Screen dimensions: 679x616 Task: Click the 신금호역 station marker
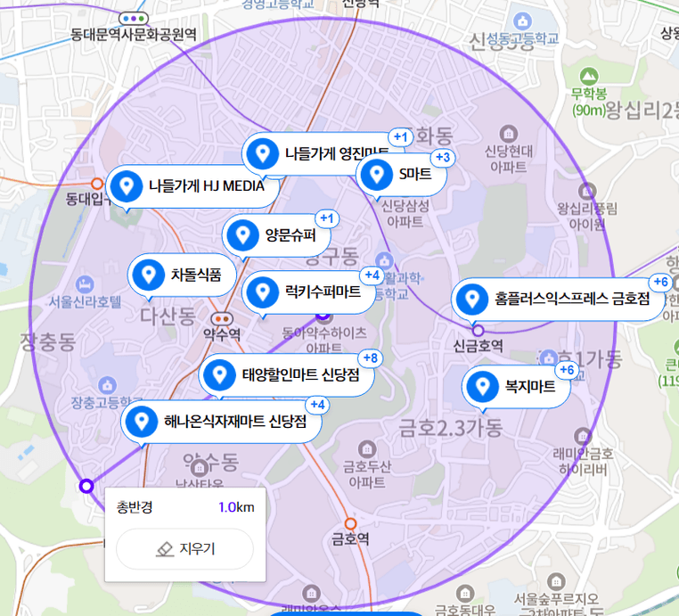pos(478,331)
